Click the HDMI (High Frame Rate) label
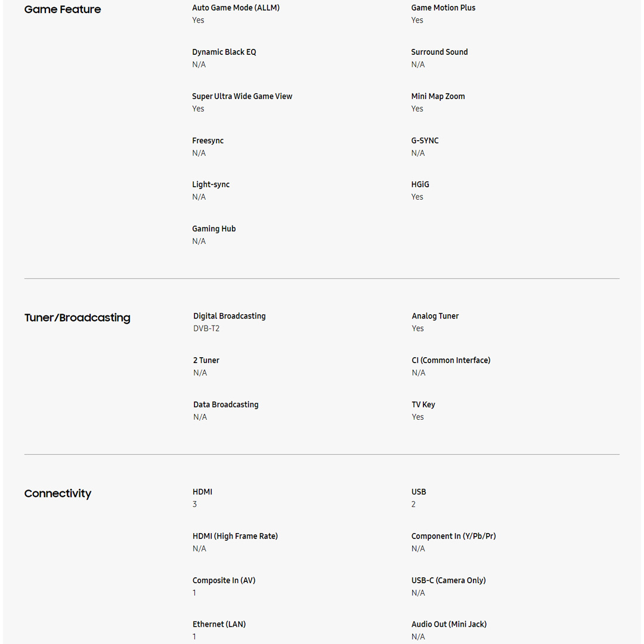This screenshot has width=644, height=644. click(x=235, y=536)
